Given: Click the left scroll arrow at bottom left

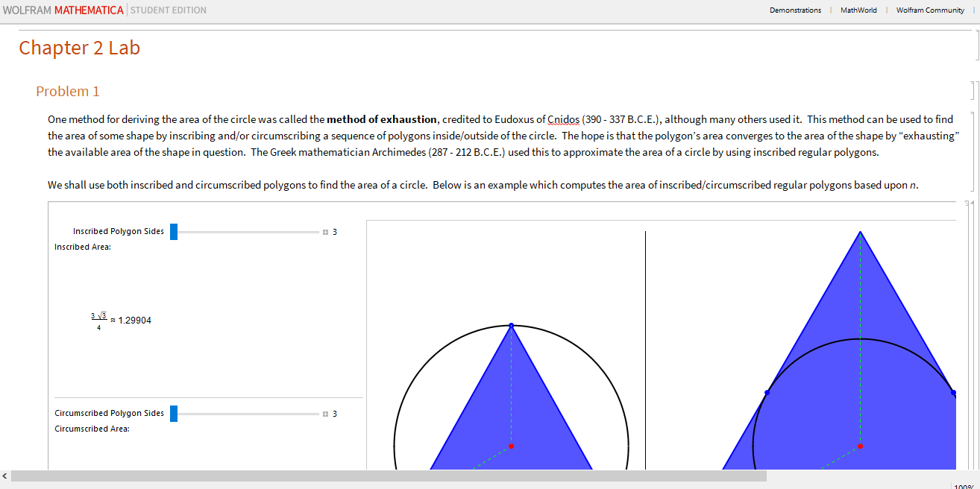Looking at the screenshot, I should pyautogui.click(x=6, y=476).
